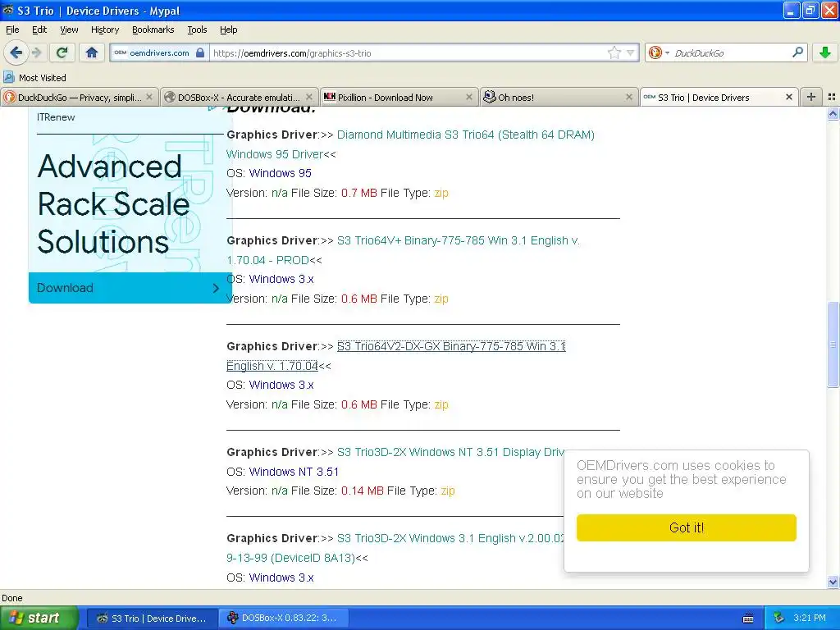Screen dimensions: 840x630
Task: Open Downloads with the green arrow icon
Action: (x=825, y=52)
